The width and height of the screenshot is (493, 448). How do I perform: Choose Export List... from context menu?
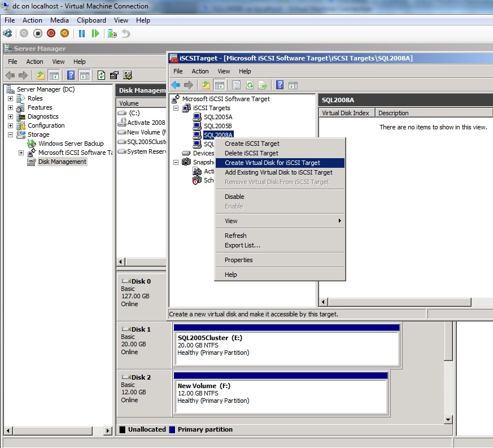pos(280,245)
